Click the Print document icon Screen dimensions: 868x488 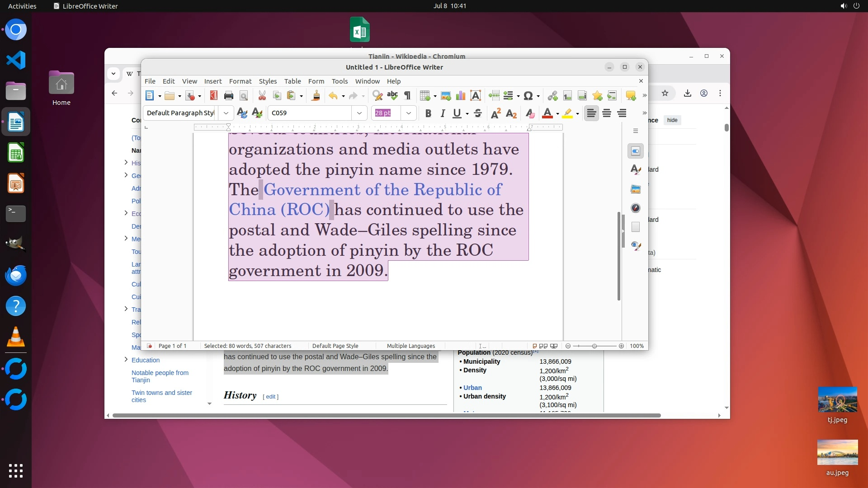point(228,95)
